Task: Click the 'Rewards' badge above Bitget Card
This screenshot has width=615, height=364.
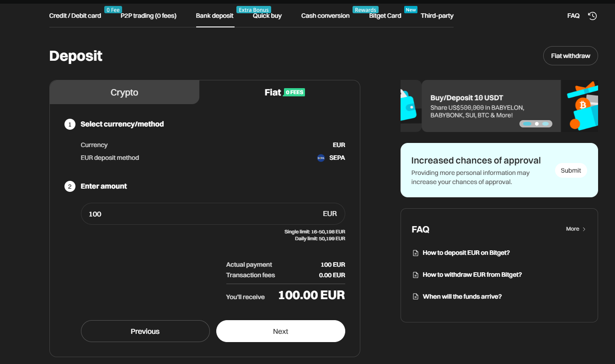Action: tap(365, 10)
